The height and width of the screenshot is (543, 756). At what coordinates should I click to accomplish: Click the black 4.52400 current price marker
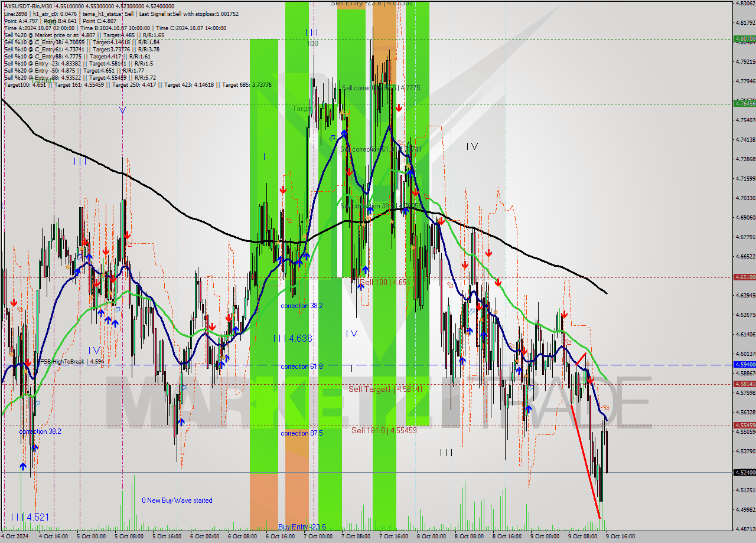pos(744,472)
